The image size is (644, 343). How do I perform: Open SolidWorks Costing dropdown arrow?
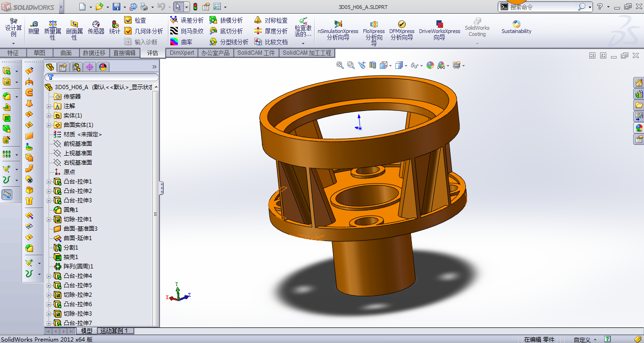coord(477,44)
